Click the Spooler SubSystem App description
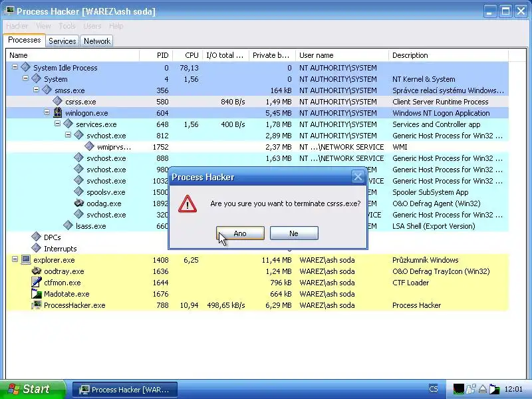 [430, 192]
